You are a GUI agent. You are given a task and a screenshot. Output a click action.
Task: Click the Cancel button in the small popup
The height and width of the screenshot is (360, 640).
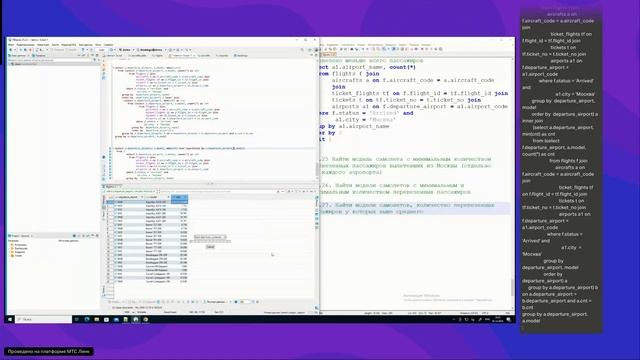coord(210,247)
